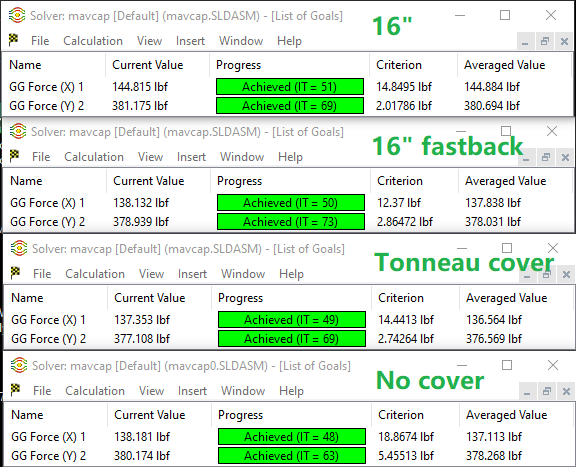The image size is (576, 467).
Task: Close inner goals list in No cover window
Action: tap(566, 391)
